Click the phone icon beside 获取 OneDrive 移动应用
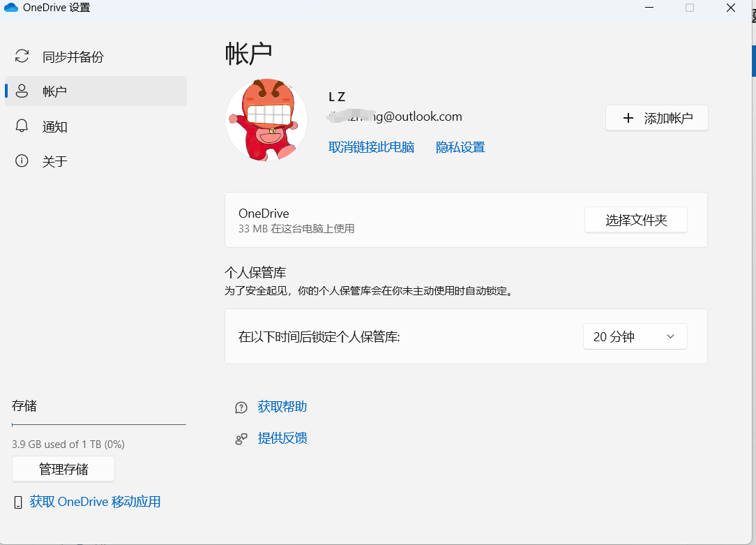 click(x=18, y=502)
